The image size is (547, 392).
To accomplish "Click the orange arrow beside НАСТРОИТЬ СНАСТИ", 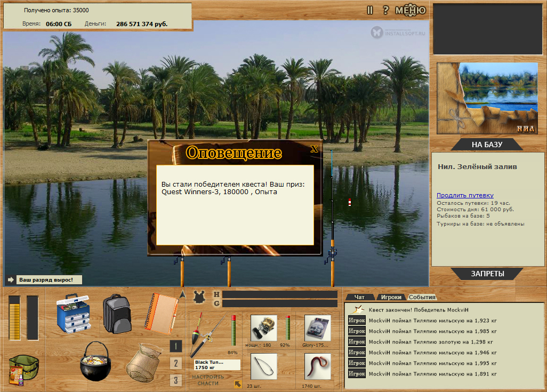I will pos(238,384).
